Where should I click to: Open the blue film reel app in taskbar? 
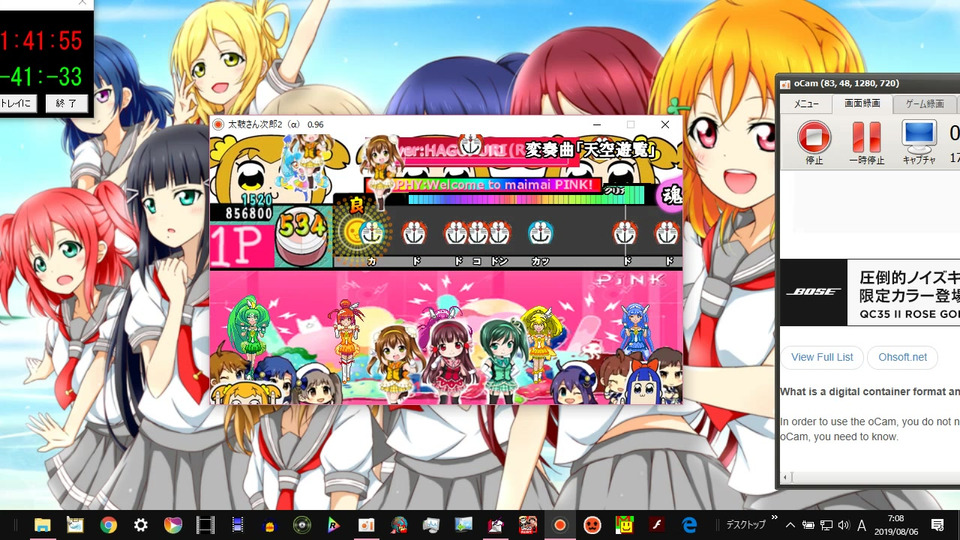(x=238, y=525)
